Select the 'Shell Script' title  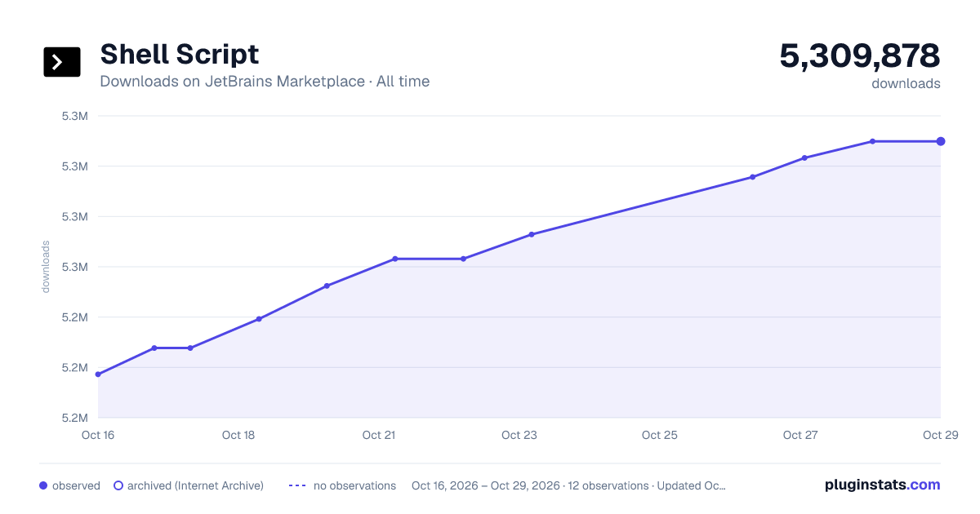[180, 54]
